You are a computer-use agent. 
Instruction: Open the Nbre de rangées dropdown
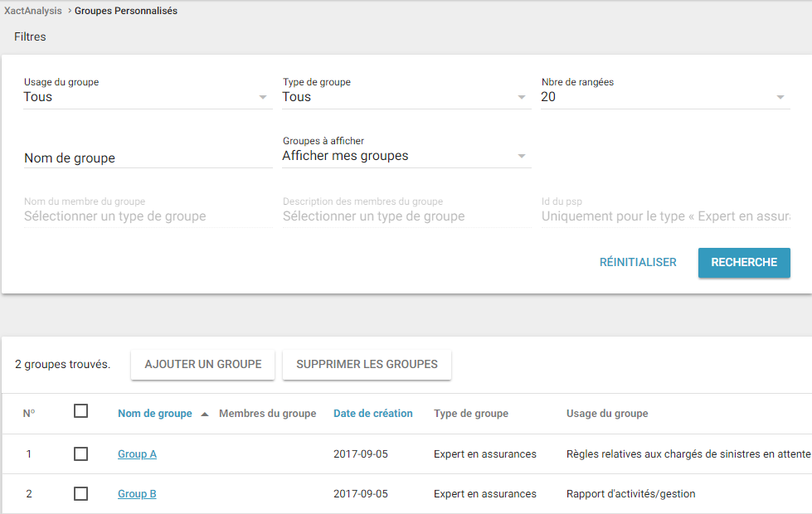click(x=664, y=97)
